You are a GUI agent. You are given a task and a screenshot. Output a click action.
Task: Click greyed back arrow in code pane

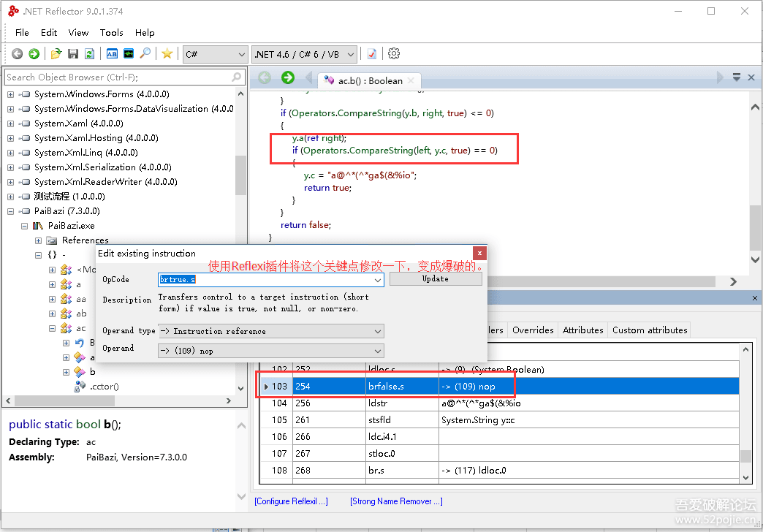[x=265, y=77]
